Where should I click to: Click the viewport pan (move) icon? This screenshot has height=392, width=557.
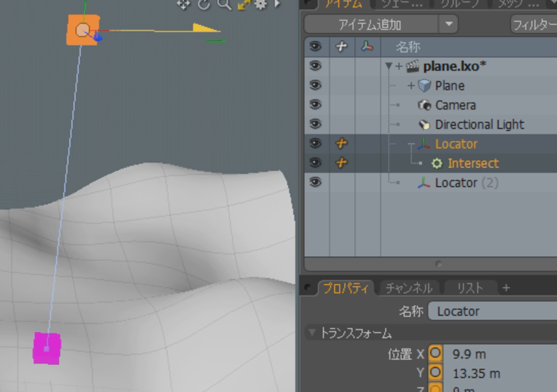click(183, 4)
